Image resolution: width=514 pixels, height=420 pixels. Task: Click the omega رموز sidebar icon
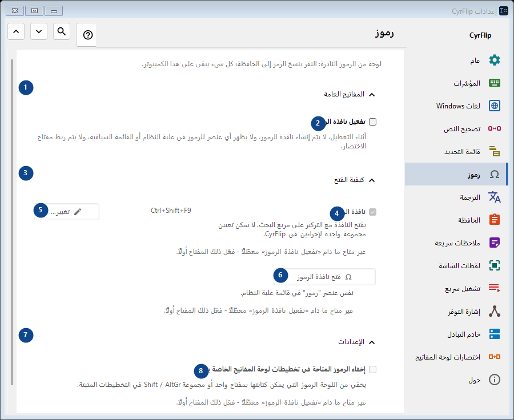(495, 174)
